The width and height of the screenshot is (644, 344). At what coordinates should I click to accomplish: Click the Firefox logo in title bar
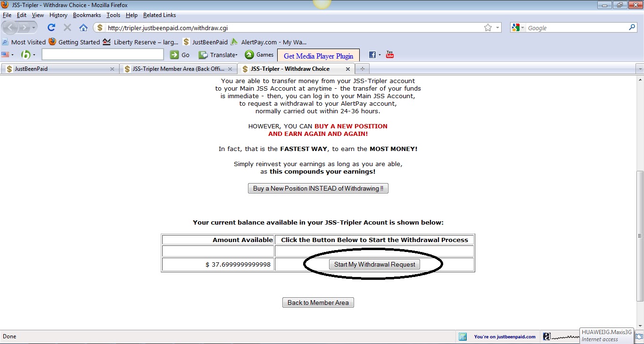(x=5, y=5)
